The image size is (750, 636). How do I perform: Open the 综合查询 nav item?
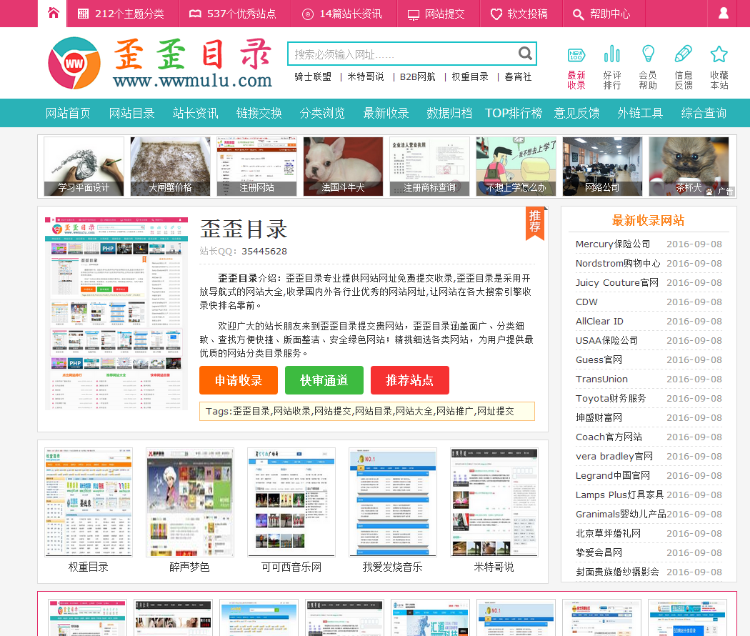[704, 113]
